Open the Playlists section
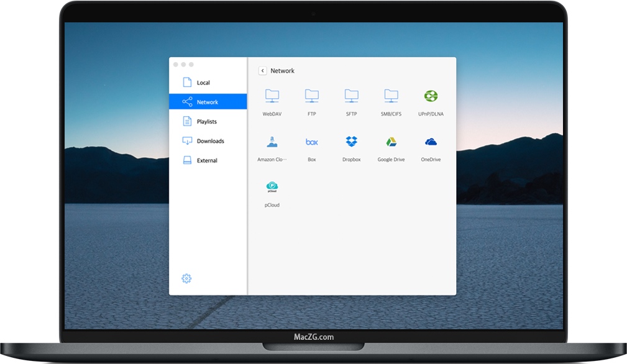 [205, 121]
